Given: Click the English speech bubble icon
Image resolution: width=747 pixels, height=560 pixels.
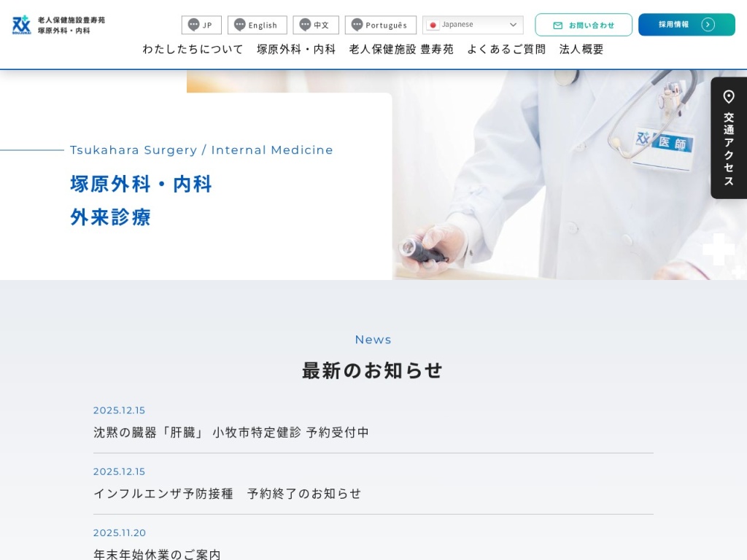Looking at the screenshot, I should (239, 25).
